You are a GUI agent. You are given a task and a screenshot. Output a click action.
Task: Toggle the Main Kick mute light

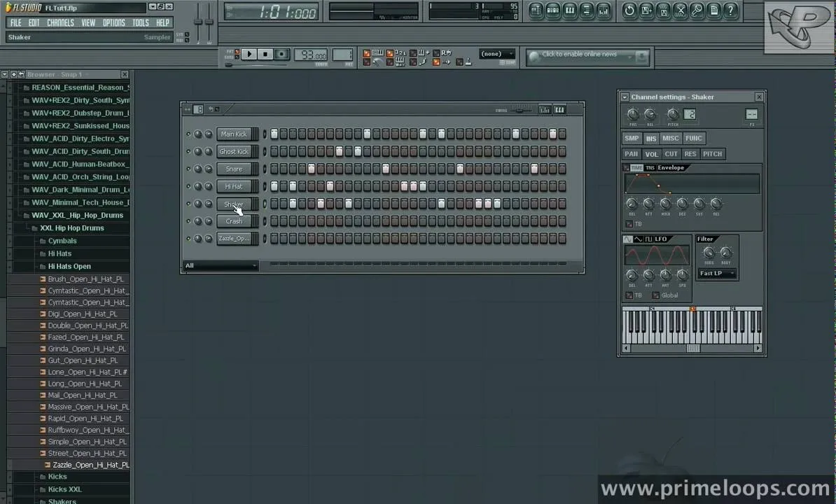coord(188,134)
